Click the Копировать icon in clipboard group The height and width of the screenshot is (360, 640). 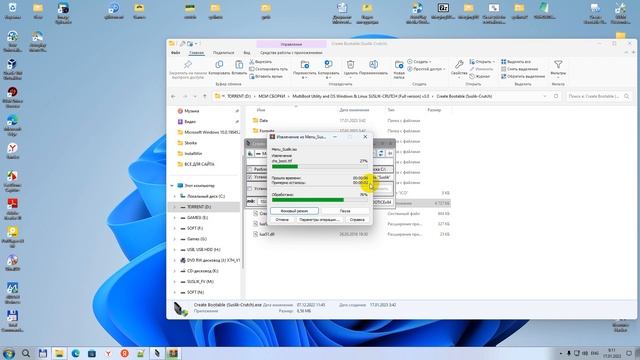[x=219, y=65]
